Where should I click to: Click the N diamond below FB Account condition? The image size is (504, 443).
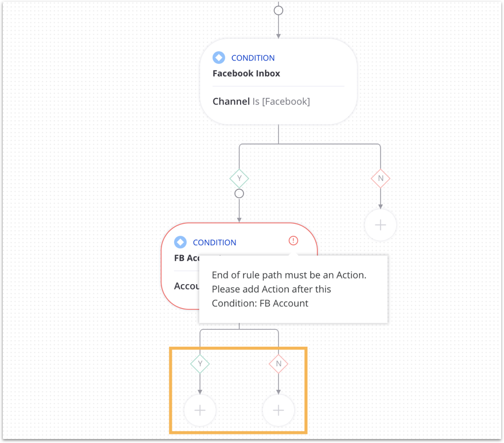coord(278,364)
